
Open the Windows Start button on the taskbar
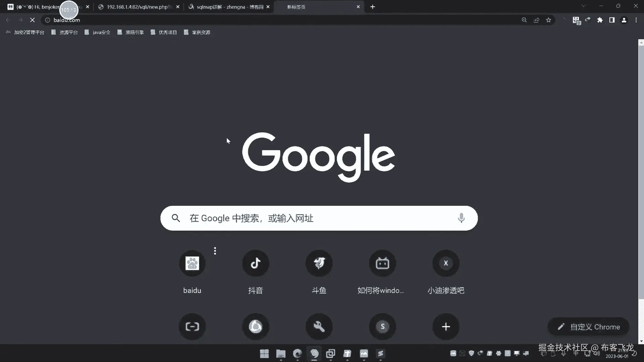tap(264, 354)
